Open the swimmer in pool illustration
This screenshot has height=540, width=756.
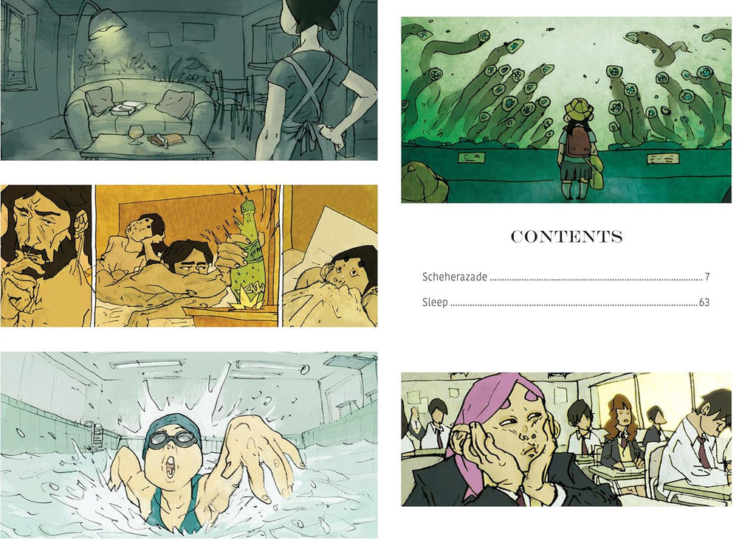(x=188, y=445)
